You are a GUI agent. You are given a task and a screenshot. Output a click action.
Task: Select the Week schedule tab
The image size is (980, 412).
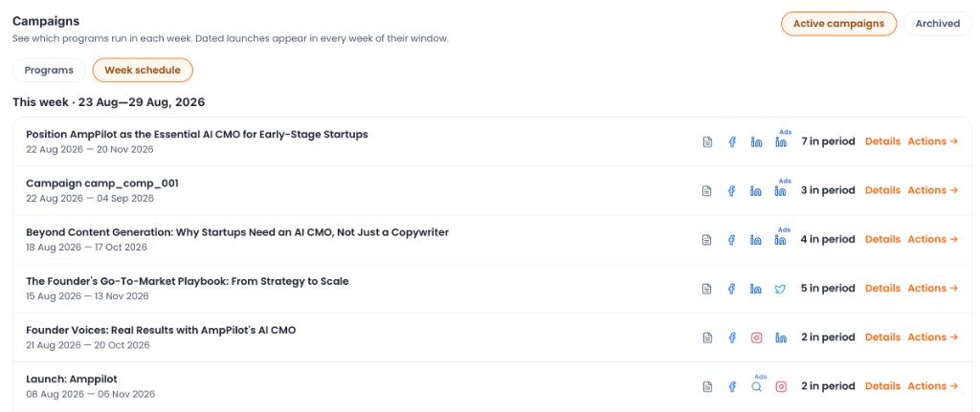point(143,70)
